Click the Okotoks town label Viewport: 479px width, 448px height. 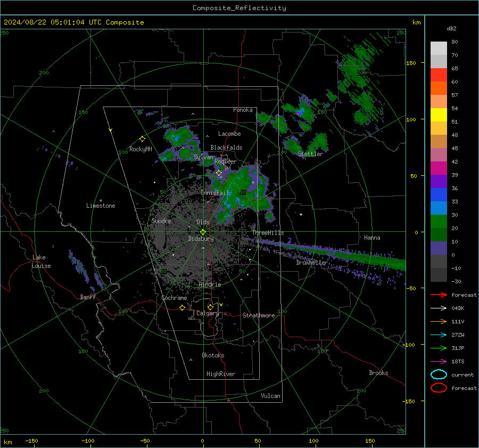point(213,355)
